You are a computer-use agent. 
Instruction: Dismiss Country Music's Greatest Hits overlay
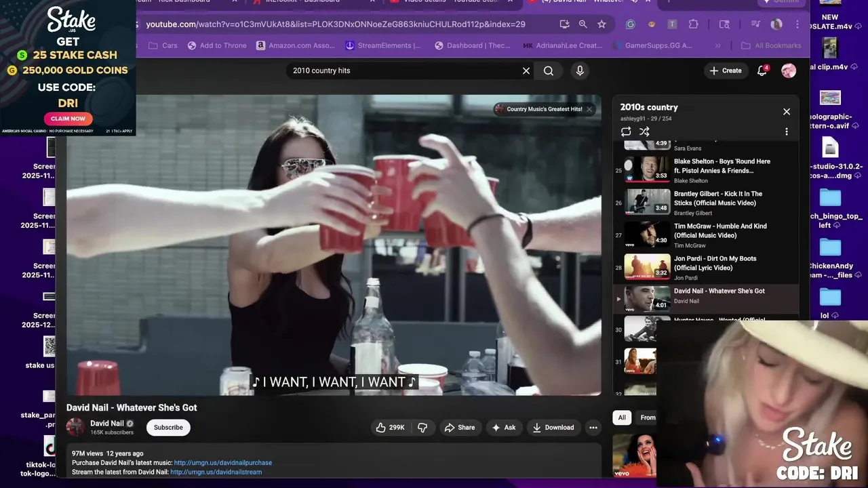(x=589, y=109)
